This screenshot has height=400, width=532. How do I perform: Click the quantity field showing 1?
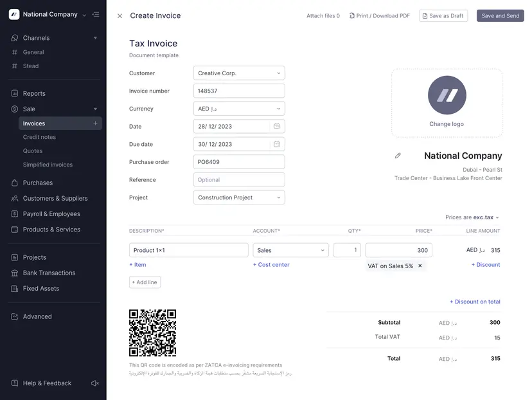click(347, 250)
